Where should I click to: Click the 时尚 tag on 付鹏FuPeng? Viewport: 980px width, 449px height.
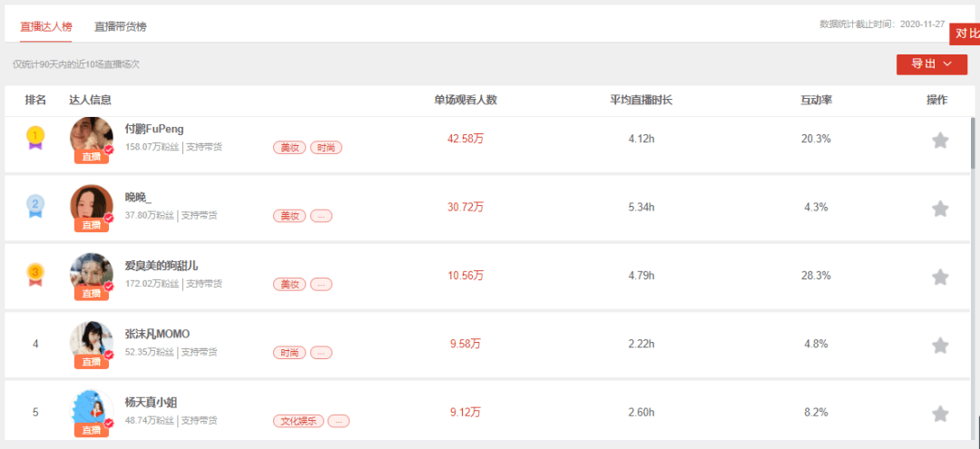[x=327, y=148]
